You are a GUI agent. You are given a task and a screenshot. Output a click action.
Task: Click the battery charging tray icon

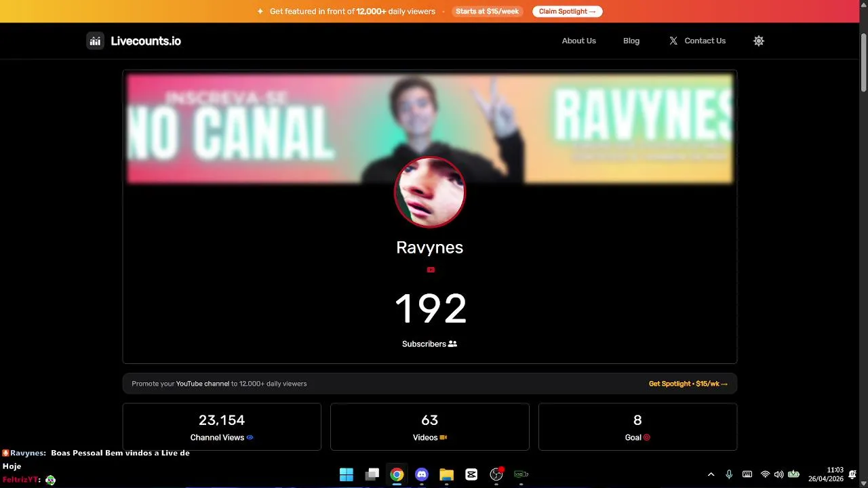tap(793, 474)
